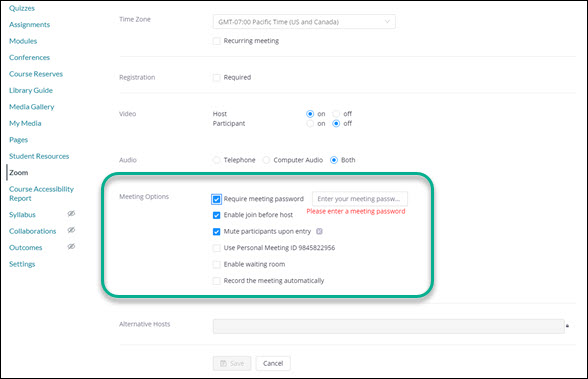Check Use Personal Meeting ID option
The height and width of the screenshot is (379, 588).
[216, 248]
